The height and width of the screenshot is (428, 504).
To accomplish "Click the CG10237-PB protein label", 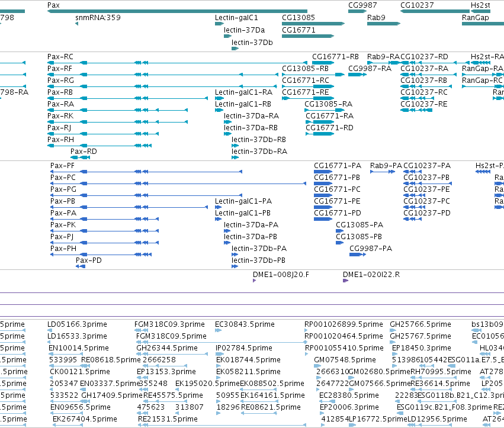I will pyautogui.click(x=426, y=178).
